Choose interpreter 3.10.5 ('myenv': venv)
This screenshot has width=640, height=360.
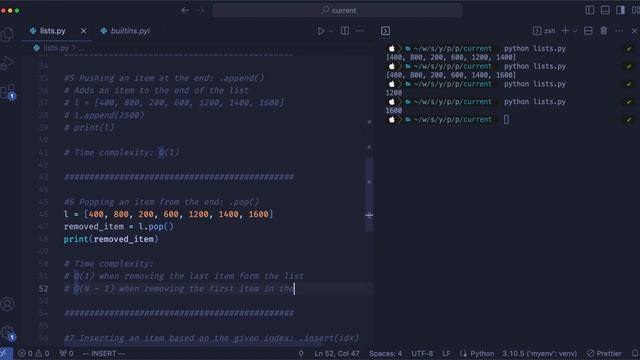540,353
